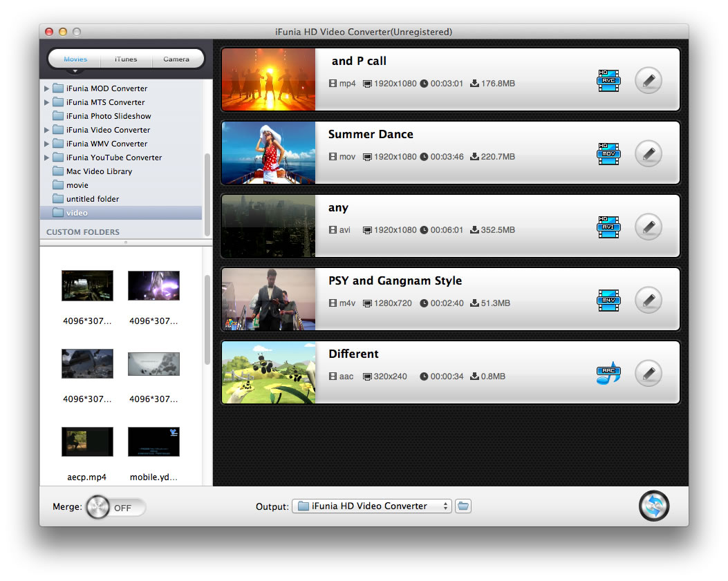Click the "00:00:34" duration text

tap(447, 377)
